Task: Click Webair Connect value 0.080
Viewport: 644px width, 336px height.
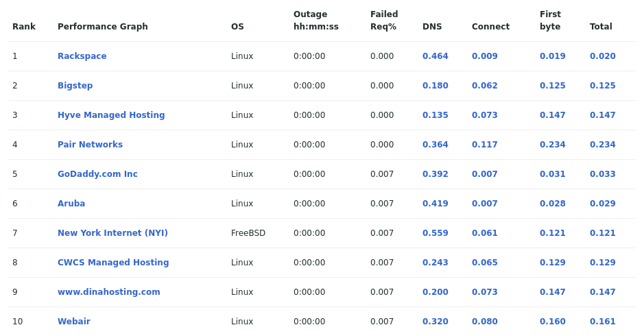Action: 485,321
